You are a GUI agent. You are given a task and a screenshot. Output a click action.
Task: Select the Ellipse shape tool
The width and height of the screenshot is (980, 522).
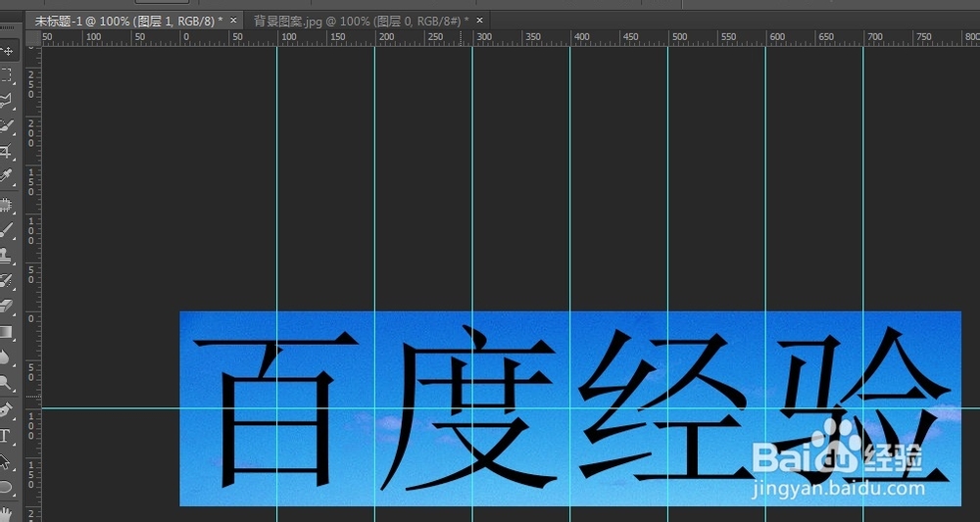(6, 487)
